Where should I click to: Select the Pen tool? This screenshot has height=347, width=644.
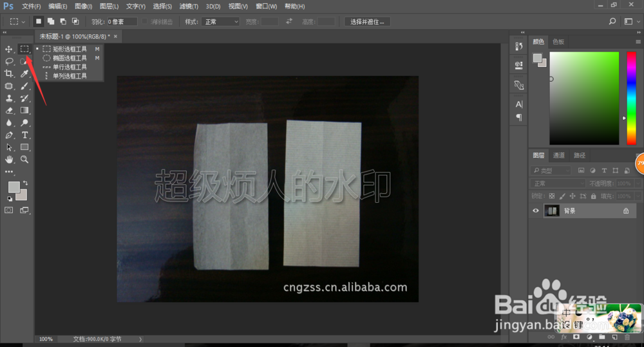click(8, 135)
